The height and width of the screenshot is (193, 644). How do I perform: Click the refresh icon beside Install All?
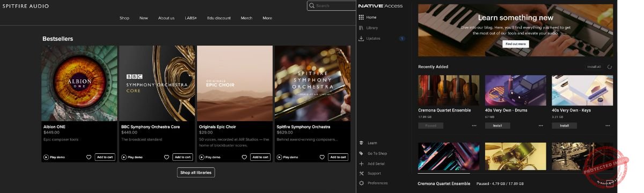tap(610, 67)
